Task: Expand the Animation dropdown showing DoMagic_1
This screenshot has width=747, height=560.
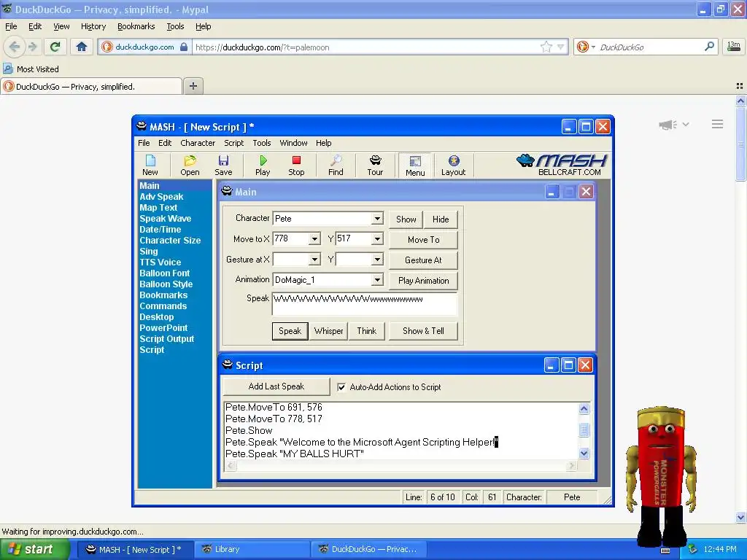Action: click(377, 280)
